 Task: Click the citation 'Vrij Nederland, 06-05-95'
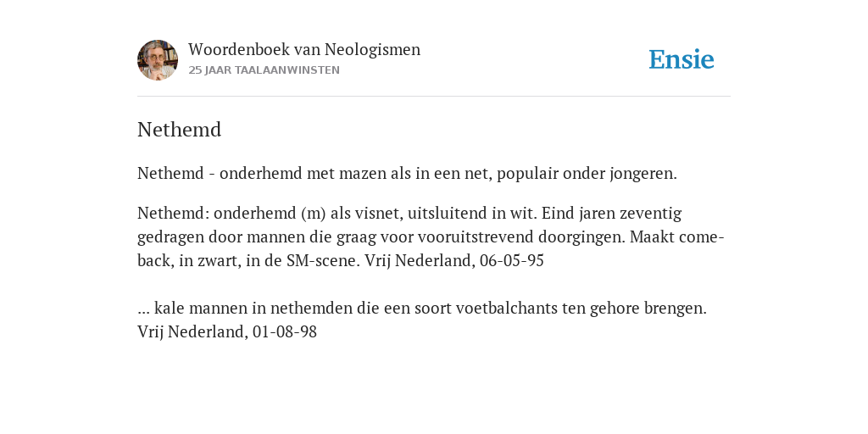tap(454, 261)
